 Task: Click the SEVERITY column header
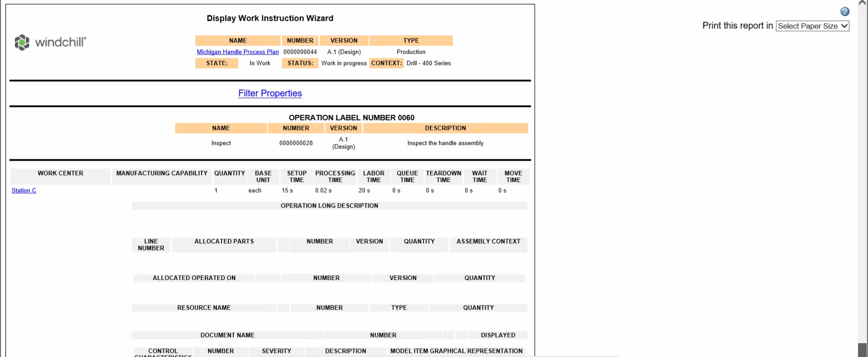[276, 351]
